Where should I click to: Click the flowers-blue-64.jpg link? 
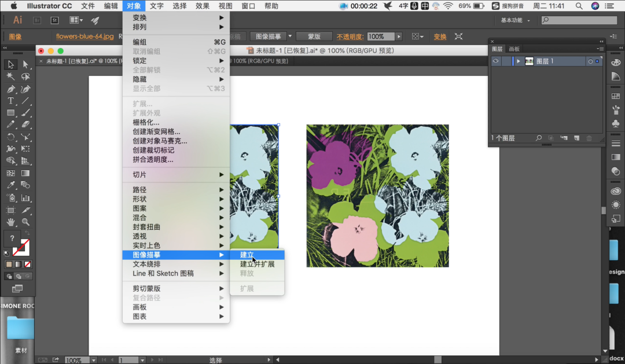coord(84,36)
